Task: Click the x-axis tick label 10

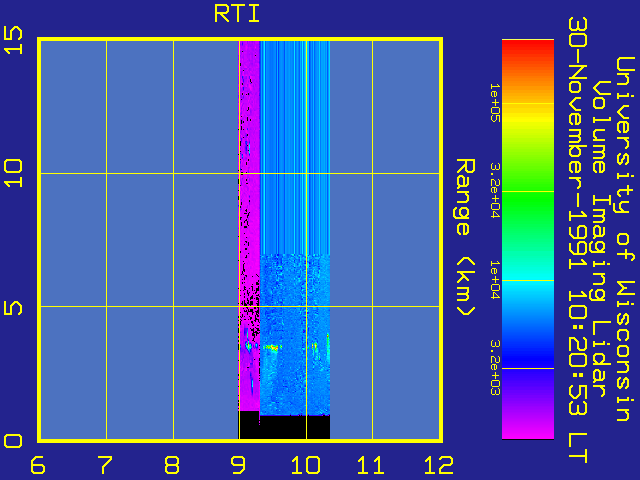Action: click(x=305, y=465)
